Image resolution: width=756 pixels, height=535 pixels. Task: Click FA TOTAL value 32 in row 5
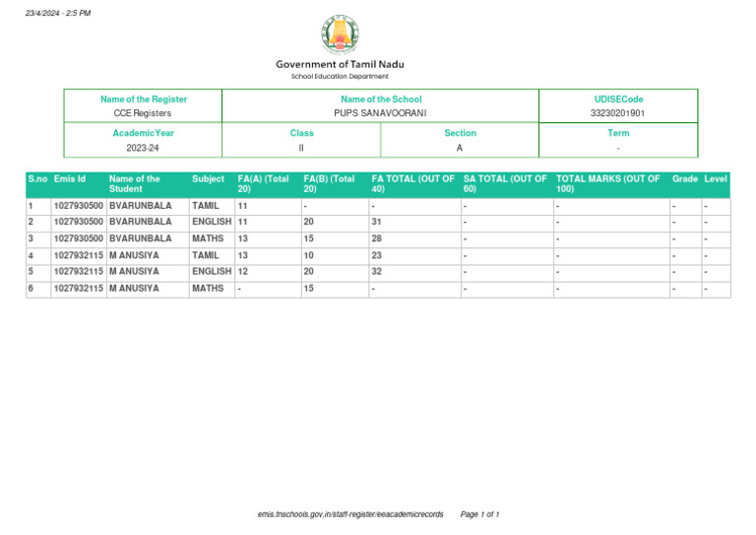pos(377,272)
